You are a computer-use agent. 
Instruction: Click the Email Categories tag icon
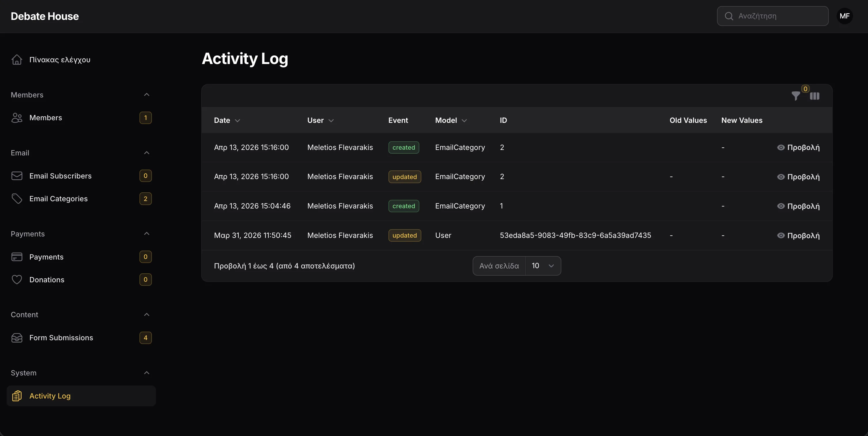coord(17,199)
